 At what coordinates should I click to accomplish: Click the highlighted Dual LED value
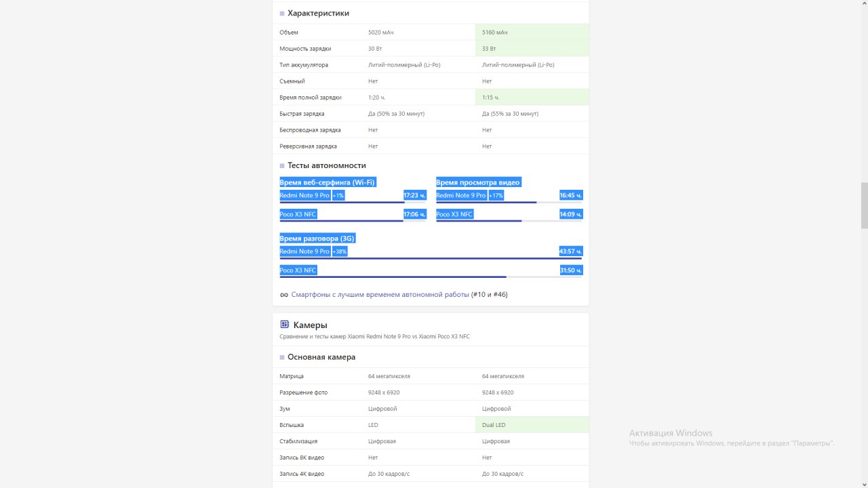pyautogui.click(x=494, y=425)
